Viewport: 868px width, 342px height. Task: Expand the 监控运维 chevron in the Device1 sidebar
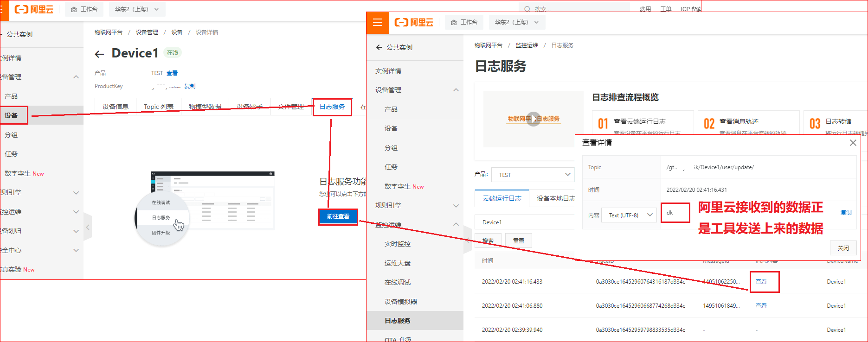76,212
